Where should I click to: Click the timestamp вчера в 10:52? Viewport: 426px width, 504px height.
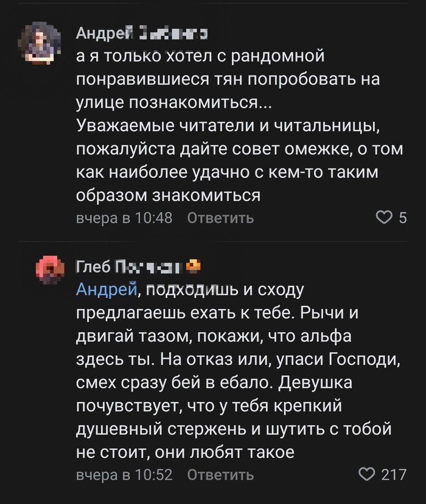tap(124, 475)
